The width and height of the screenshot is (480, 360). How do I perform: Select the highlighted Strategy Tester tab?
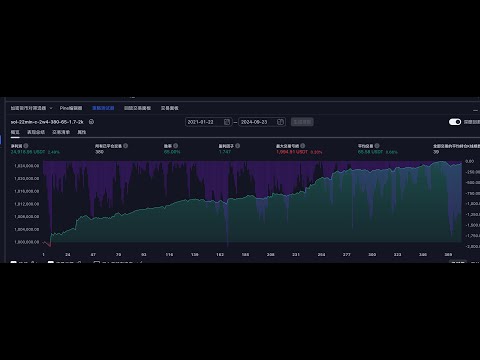tap(103, 108)
